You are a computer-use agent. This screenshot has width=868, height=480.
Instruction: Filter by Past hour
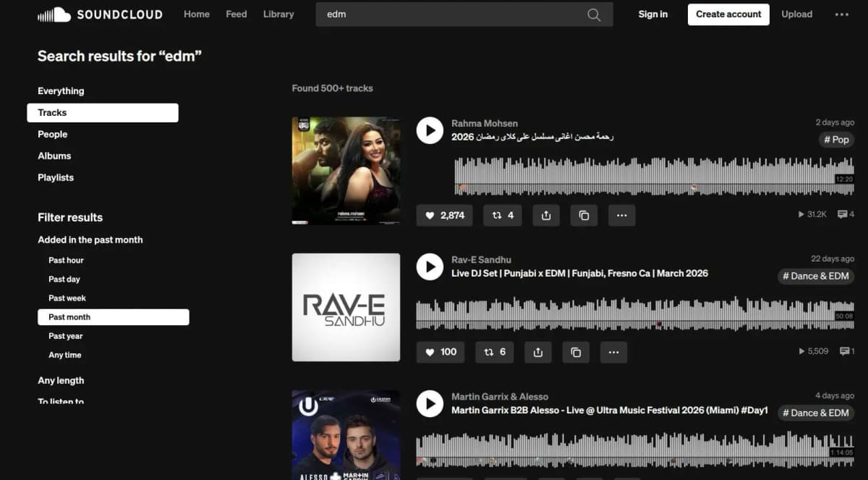tap(66, 261)
